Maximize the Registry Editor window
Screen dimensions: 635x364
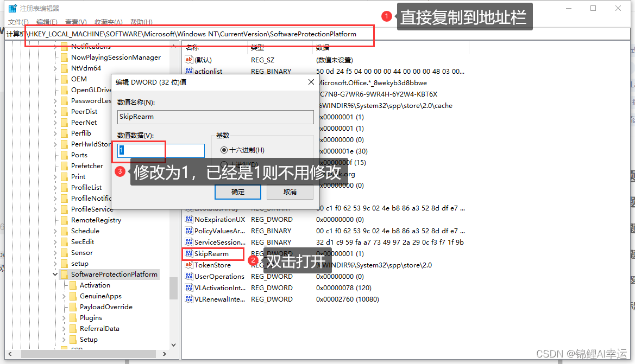tap(593, 8)
